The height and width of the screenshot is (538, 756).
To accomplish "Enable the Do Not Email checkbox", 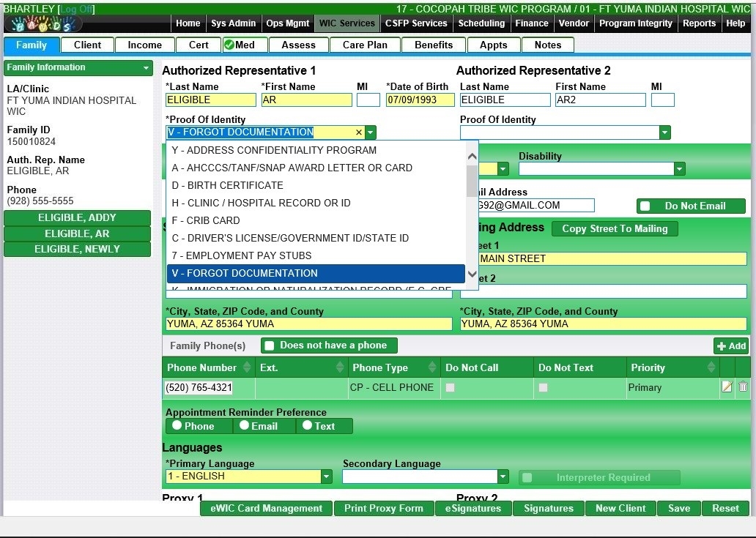I will (645, 206).
